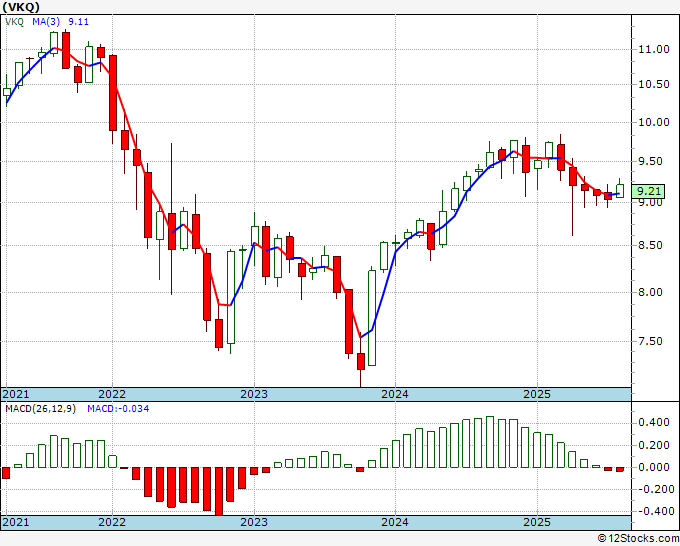
Task: Click 2021 on price chart time axis
Action: point(16,394)
